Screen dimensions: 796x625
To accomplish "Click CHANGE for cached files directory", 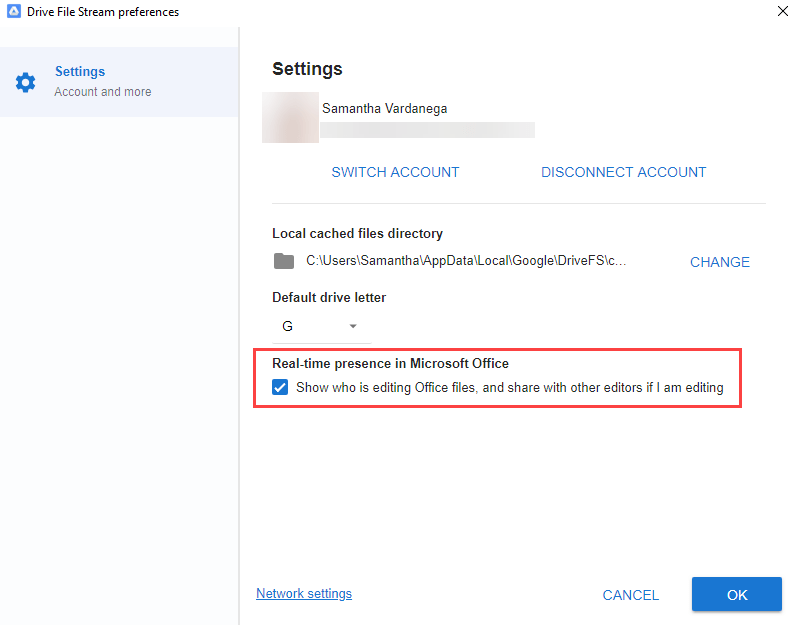I will coord(720,262).
